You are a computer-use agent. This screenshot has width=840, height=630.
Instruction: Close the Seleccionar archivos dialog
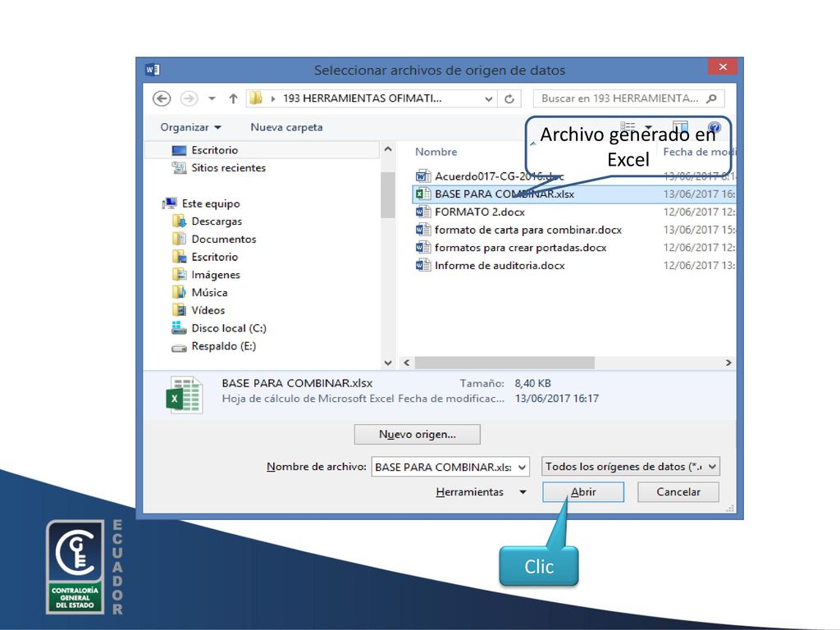click(723, 67)
